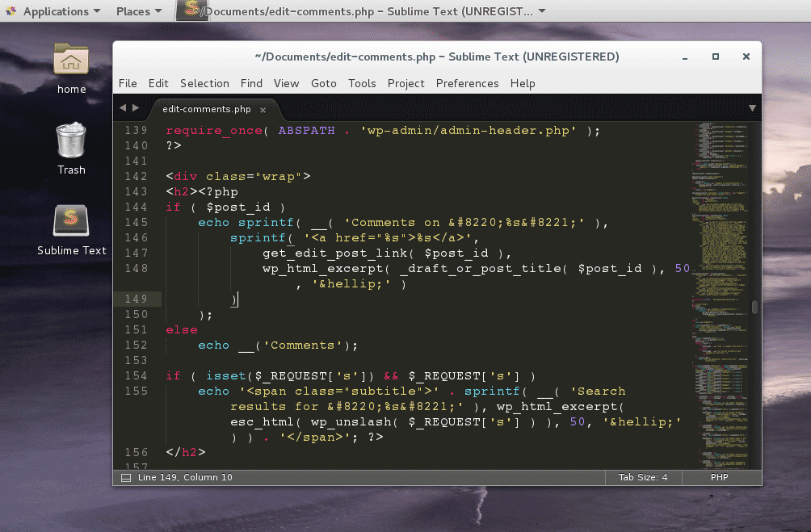Open the Help menu
The width and height of the screenshot is (811, 532).
click(523, 83)
